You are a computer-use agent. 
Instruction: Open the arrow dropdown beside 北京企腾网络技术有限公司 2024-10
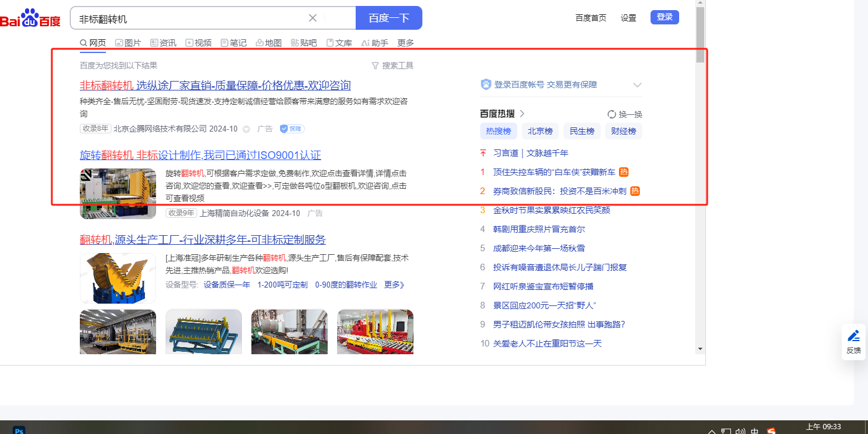tap(246, 129)
